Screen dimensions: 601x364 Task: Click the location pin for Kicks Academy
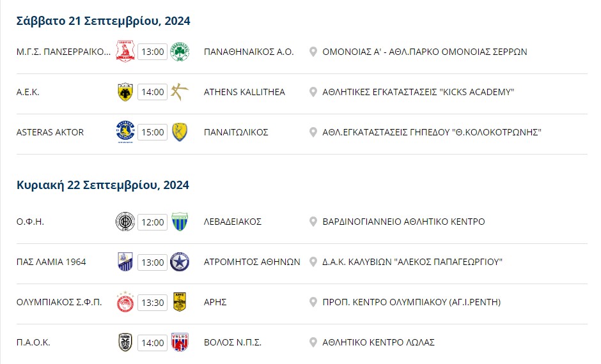point(313,92)
